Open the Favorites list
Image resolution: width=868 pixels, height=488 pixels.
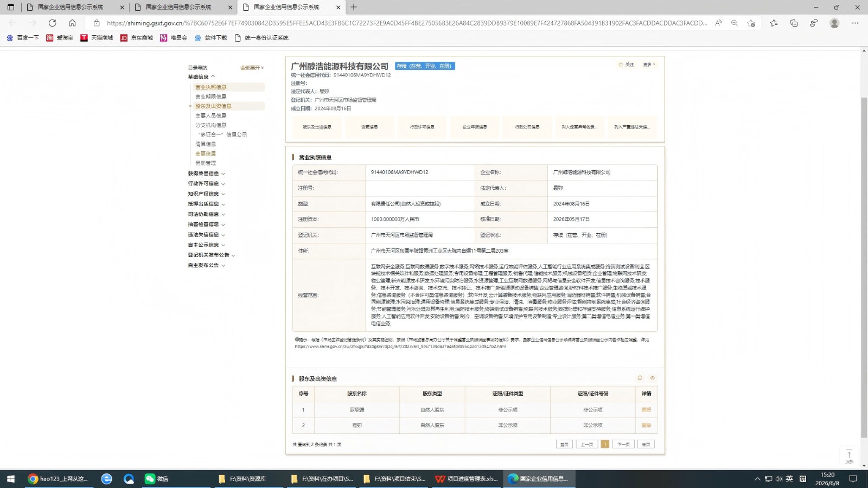[774, 23]
